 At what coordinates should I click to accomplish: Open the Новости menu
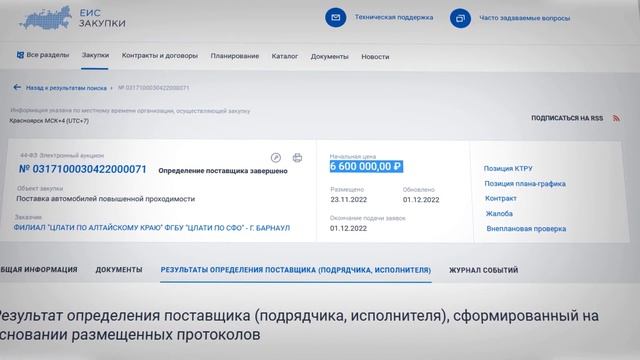point(375,57)
